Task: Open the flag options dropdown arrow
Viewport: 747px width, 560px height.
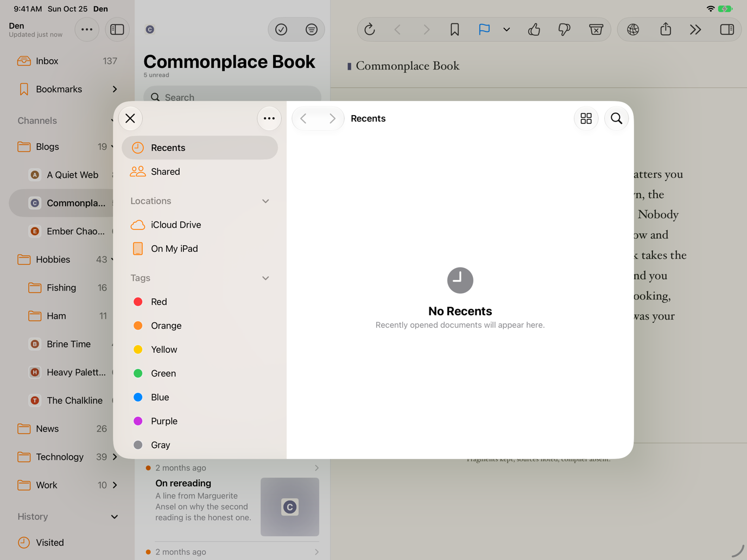Action: point(507,29)
